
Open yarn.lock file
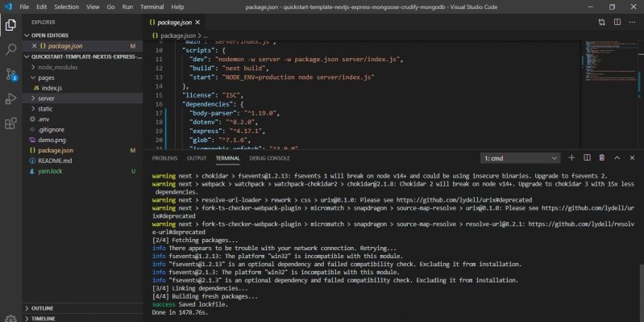(x=82, y=171)
